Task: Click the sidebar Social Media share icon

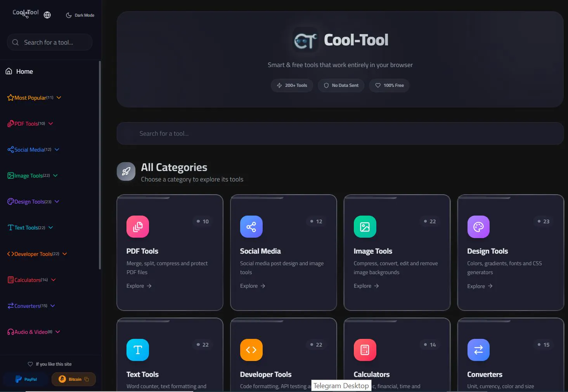Action: coord(10,150)
